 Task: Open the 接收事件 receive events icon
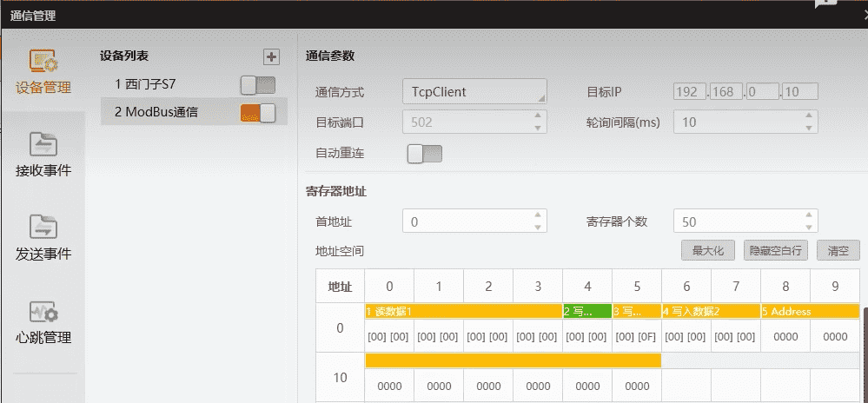43,154
